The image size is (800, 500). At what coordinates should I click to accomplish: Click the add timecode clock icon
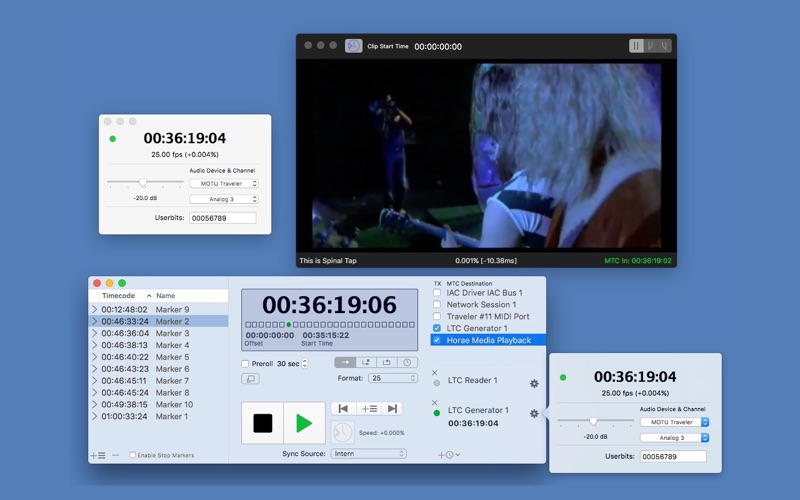448,455
